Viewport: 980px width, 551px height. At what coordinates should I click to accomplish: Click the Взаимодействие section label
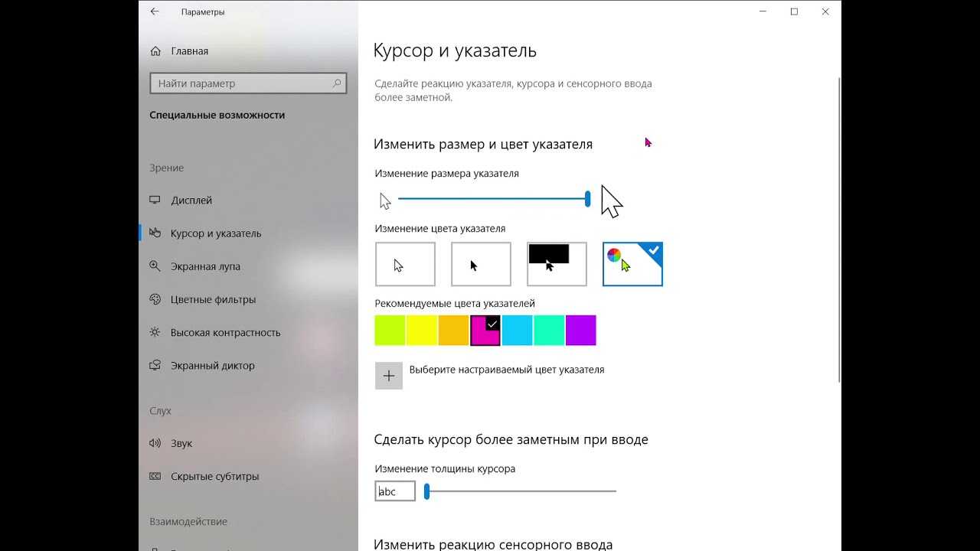point(188,521)
